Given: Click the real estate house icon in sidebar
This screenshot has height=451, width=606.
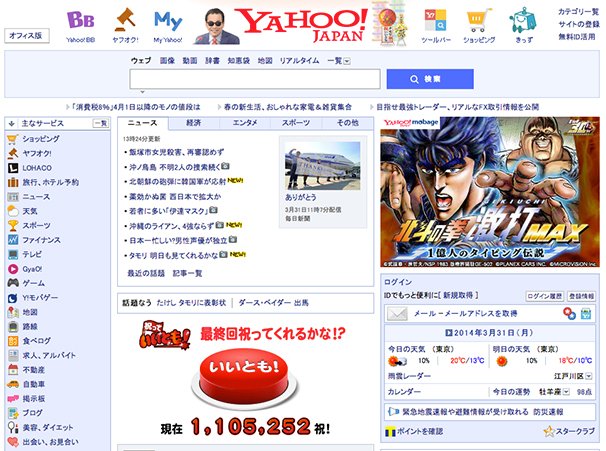Looking at the screenshot, I should 13,369.
